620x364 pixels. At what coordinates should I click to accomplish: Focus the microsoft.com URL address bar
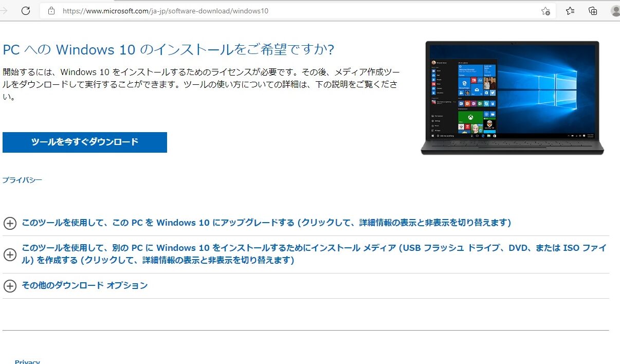[x=298, y=11]
